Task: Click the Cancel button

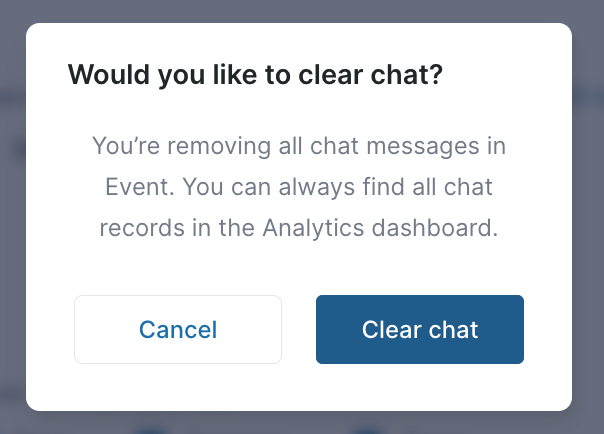Action: coord(178,330)
